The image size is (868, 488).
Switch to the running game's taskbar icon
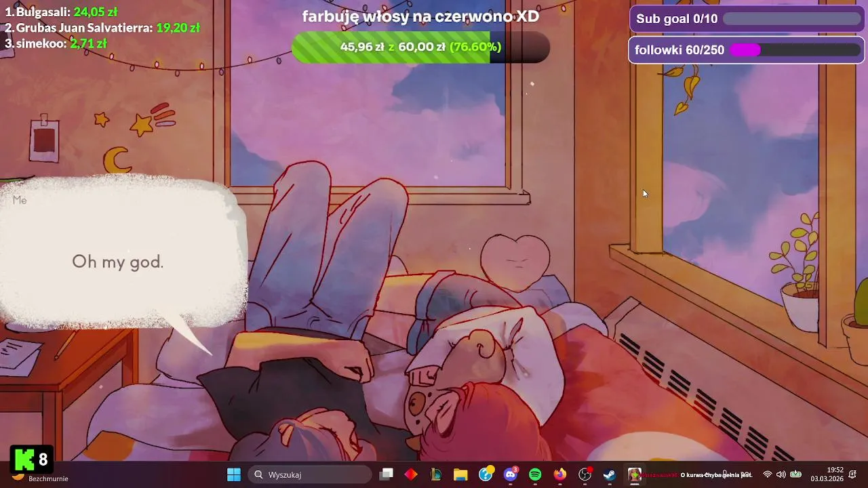635,474
